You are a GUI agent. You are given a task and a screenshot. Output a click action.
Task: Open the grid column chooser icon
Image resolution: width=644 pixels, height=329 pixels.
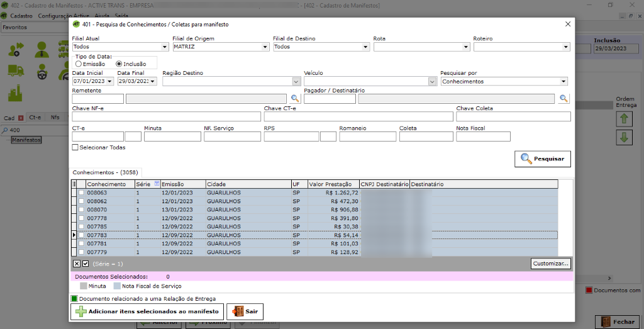click(x=74, y=184)
